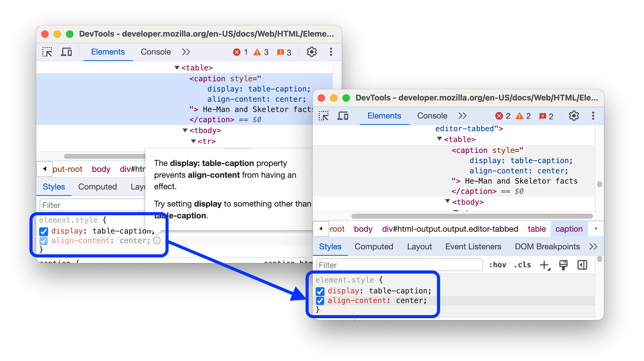The height and width of the screenshot is (361, 644).
Task: Click the add new style rule icon
Action: click(545, 265)
